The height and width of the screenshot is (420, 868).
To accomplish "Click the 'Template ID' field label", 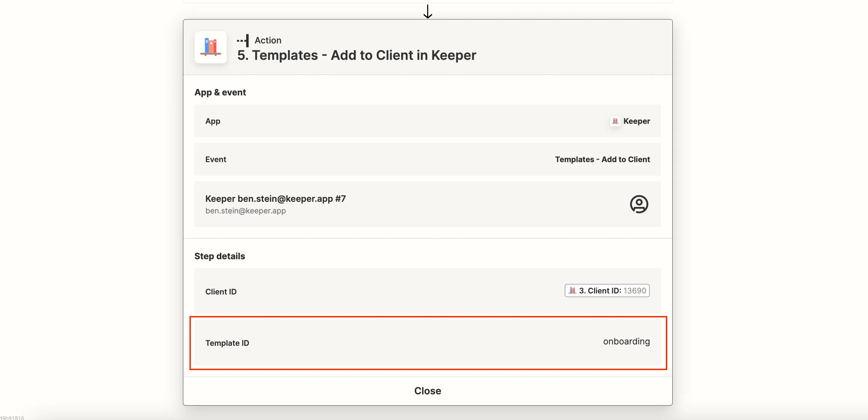I will pyautogui.click(x=227, y=343).
